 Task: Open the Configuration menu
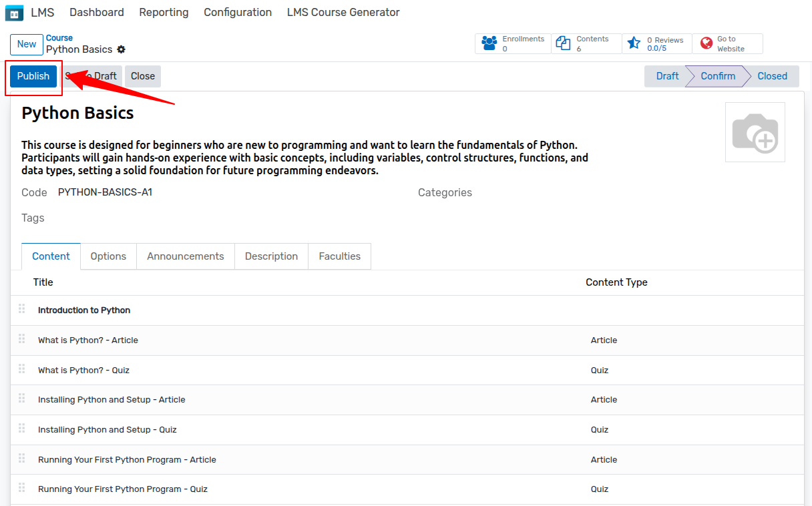(x=238, y=13)
